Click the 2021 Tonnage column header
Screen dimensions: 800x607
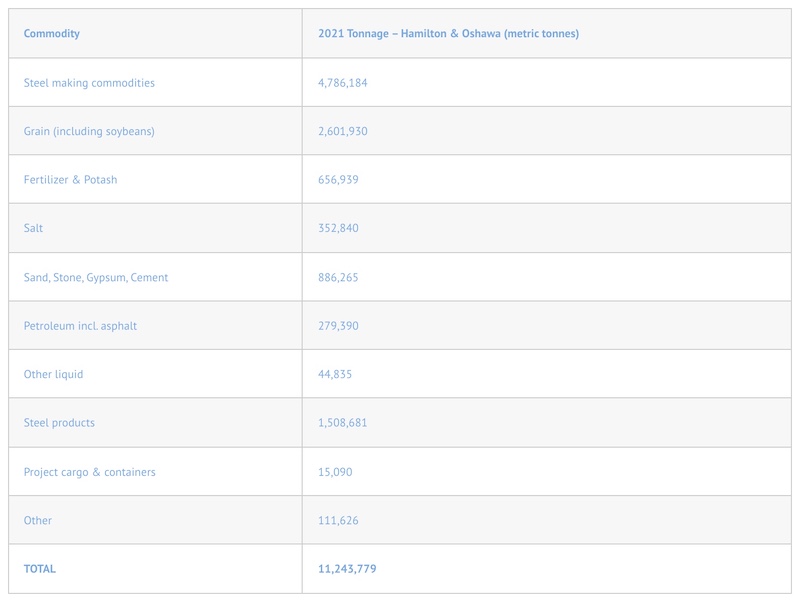(x=448, y=34)
